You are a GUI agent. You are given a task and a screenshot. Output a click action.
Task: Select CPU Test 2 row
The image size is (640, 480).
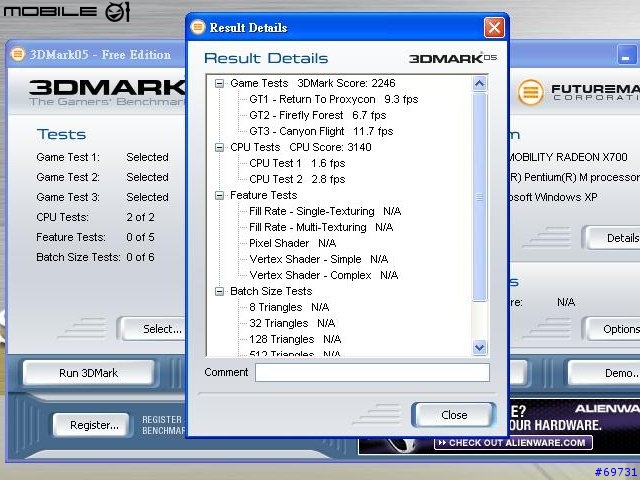tap(297, 179)
